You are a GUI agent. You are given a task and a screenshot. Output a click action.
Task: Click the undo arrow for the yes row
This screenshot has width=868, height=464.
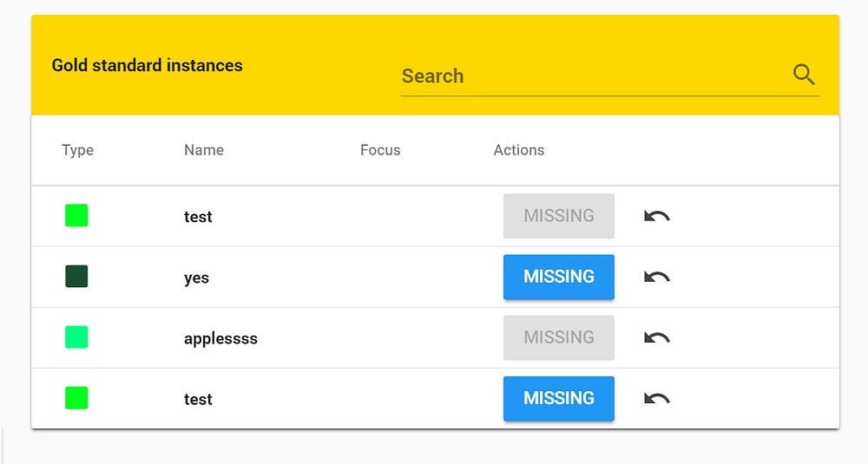(x=657, y=277)
